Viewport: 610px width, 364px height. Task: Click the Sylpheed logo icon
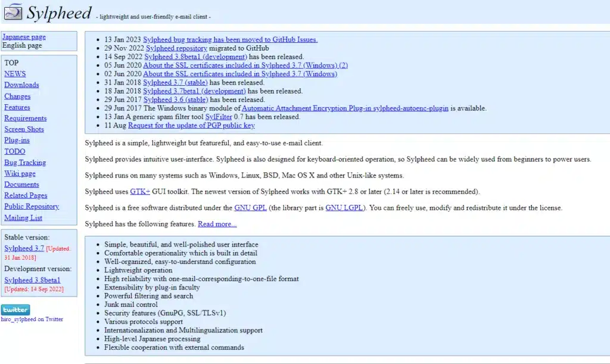click(x=13, y=12)
